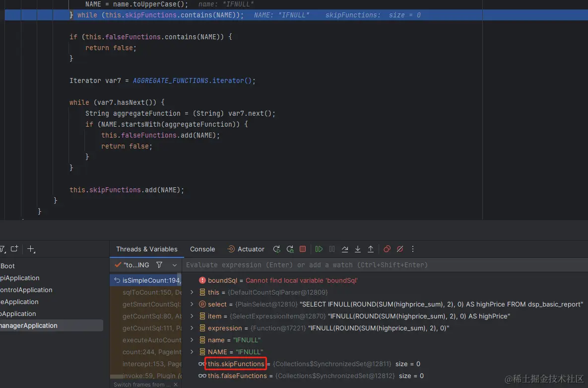Open the thread selector dropdown chevron
The image size is (588, 388).
coord(174,265)
